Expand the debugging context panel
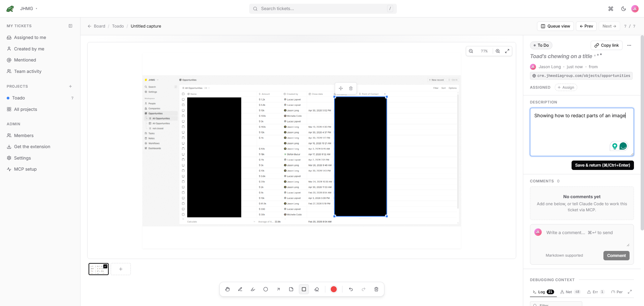Screen dimensions: 644x306 [630, 292]
